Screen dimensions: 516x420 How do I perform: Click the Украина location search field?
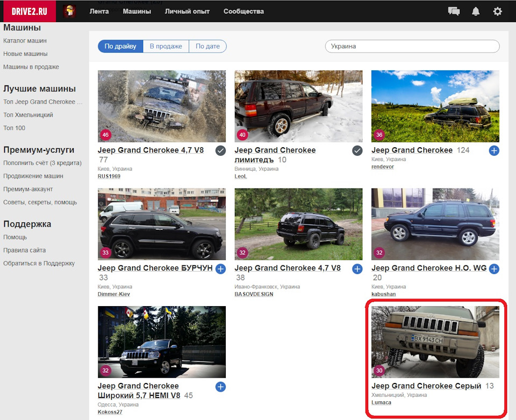point(412,46)
